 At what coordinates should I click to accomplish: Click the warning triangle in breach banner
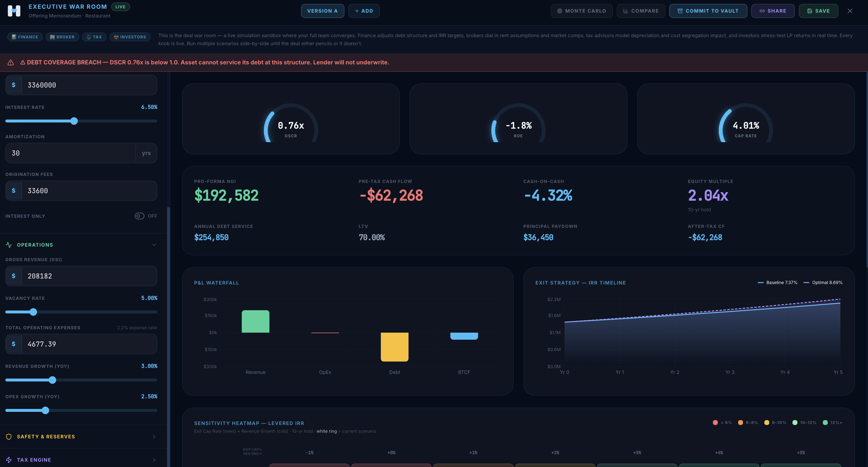point(11,62)
